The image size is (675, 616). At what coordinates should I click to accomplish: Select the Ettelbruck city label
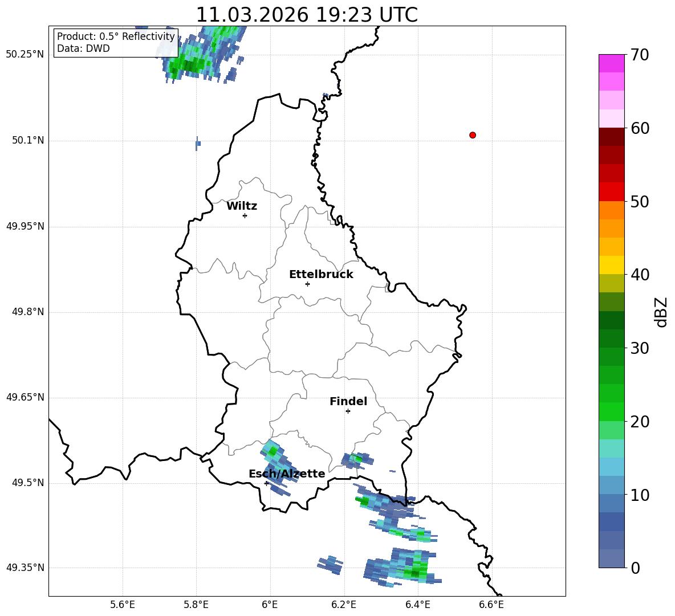click(x=321, y=275)
